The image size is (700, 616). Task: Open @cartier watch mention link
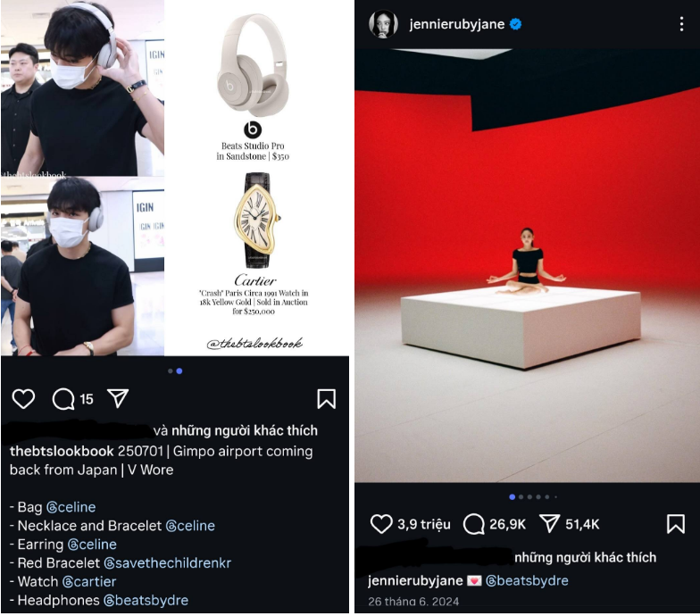[89, 582]
